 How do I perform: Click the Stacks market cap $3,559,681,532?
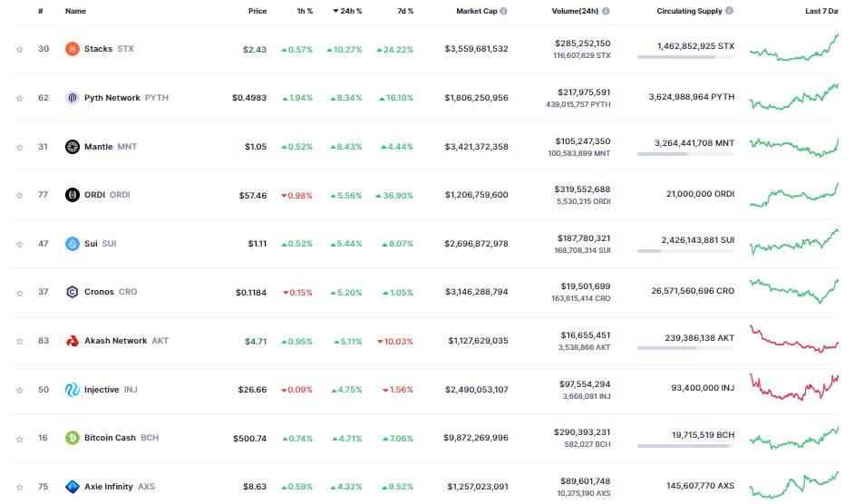pos(477,49)
